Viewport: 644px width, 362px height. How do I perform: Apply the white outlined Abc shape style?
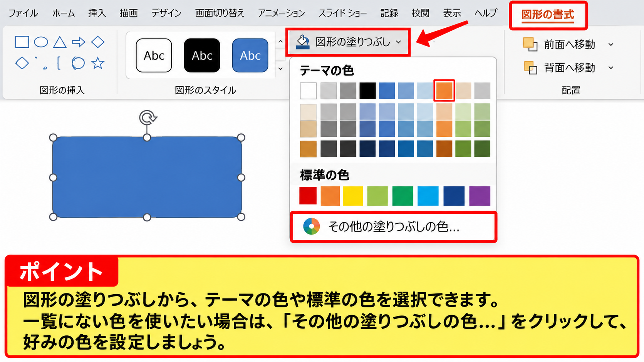click(154, 55)
